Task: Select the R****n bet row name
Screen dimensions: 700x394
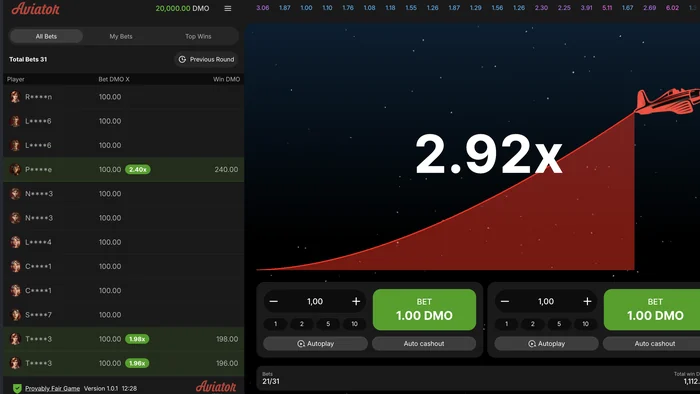Action: pyautogui.click(x=38, y=97)
